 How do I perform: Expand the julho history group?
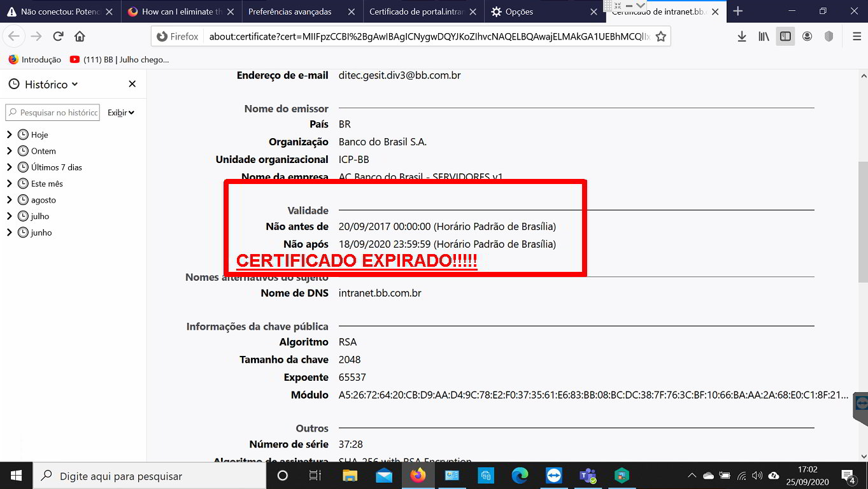click(9, 216)
